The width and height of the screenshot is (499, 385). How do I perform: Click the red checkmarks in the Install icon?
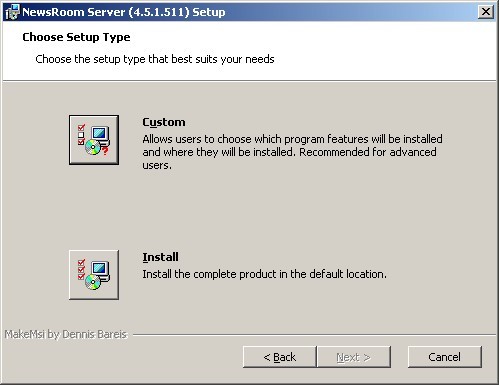pos(81,270)
